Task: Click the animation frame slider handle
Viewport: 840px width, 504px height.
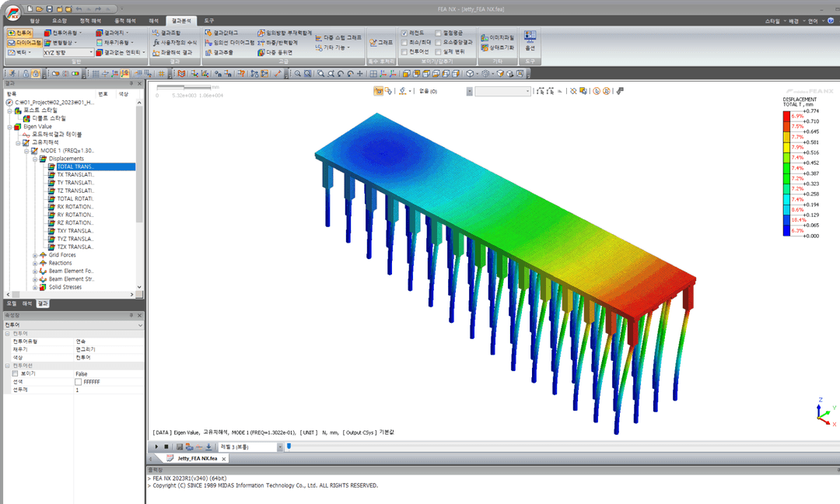Action: point(289,446)
